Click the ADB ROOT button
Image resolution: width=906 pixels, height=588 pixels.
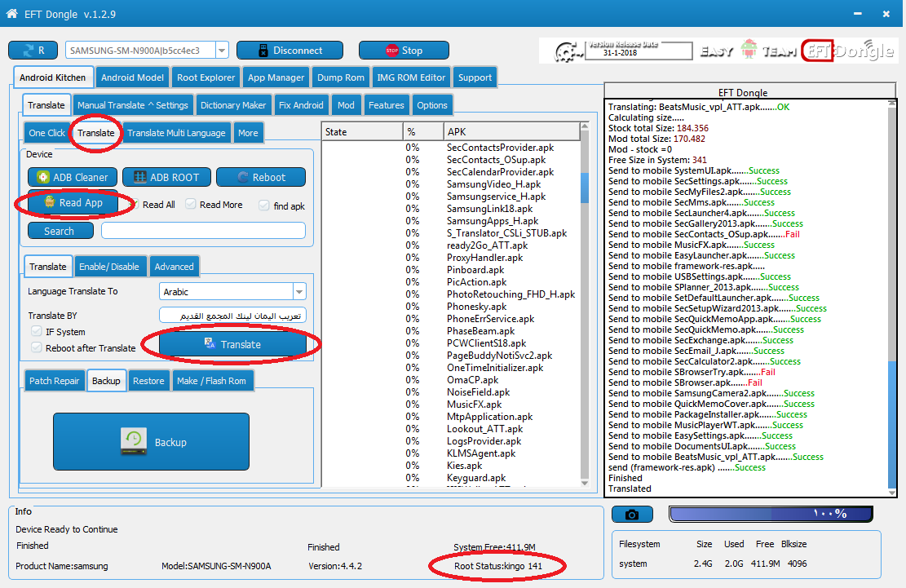coord(166,177)
